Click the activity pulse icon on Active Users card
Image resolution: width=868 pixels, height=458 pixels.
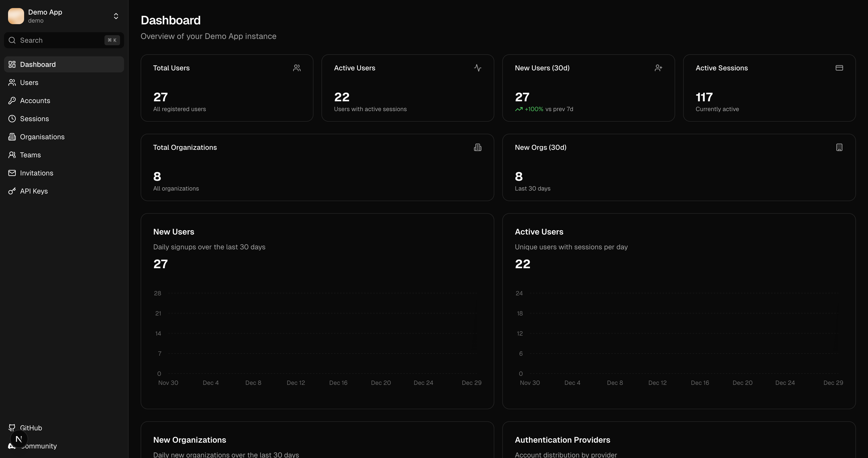click(x=477, y=68)
